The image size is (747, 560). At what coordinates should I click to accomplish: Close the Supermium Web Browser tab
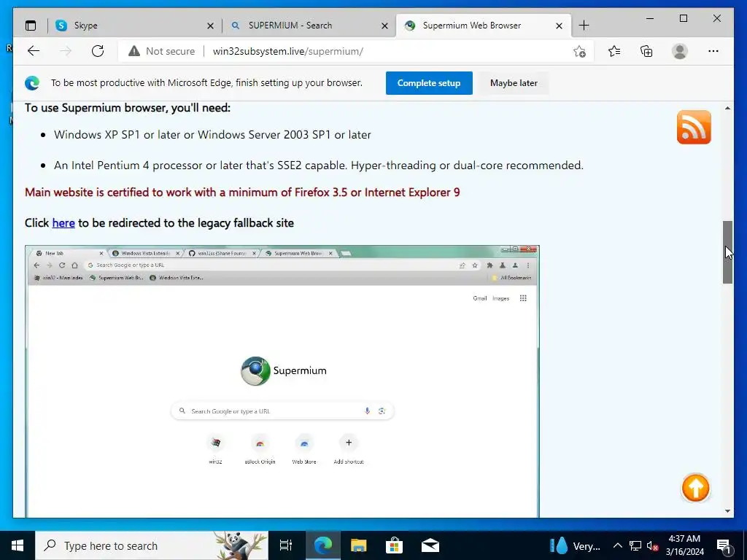(x=560, y=26)
